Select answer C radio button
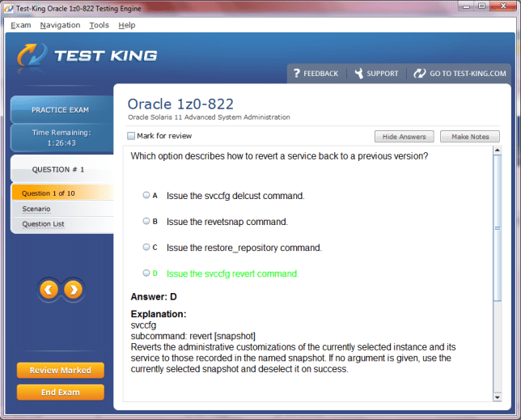 (146, 247)
